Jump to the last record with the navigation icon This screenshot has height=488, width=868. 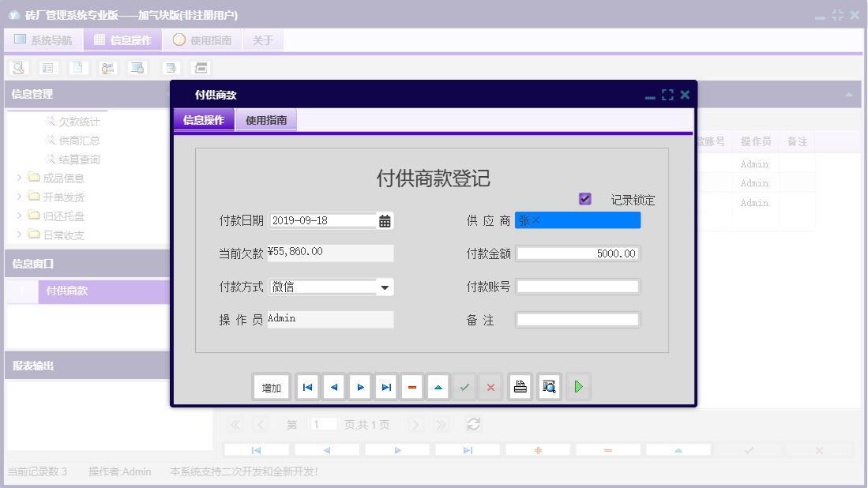tap(386, 386)
